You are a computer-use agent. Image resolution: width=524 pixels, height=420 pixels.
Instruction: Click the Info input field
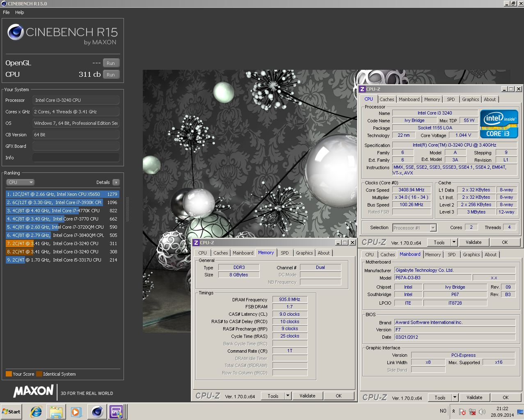76,158
